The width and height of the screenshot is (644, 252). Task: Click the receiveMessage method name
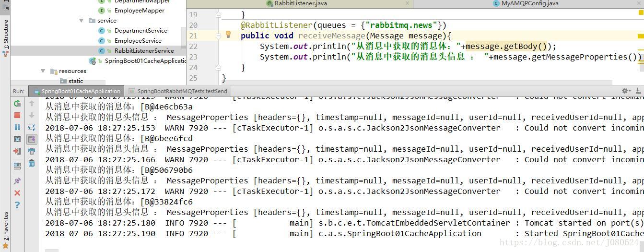[331, 36]
